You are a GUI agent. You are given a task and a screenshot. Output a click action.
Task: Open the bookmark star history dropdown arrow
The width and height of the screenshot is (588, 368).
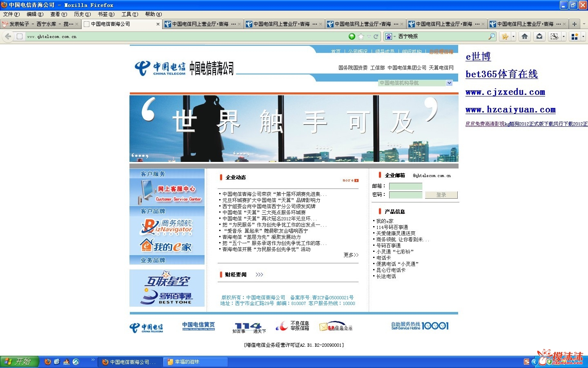(369, 36)
